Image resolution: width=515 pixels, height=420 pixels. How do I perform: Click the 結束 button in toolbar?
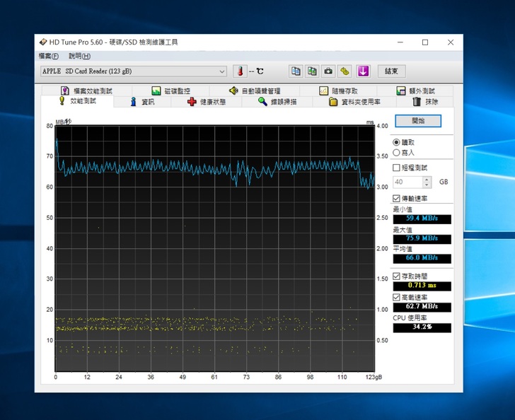point(391,71)
